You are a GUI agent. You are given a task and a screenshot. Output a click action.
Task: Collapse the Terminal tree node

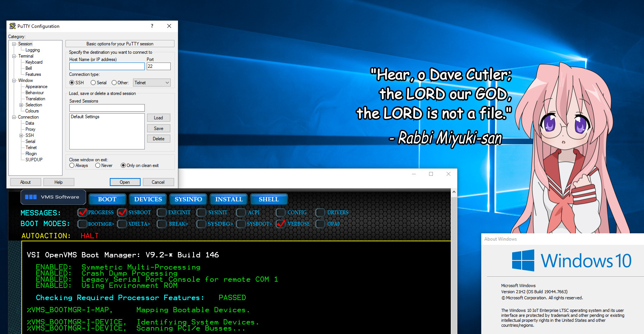(x=14, y=56)
